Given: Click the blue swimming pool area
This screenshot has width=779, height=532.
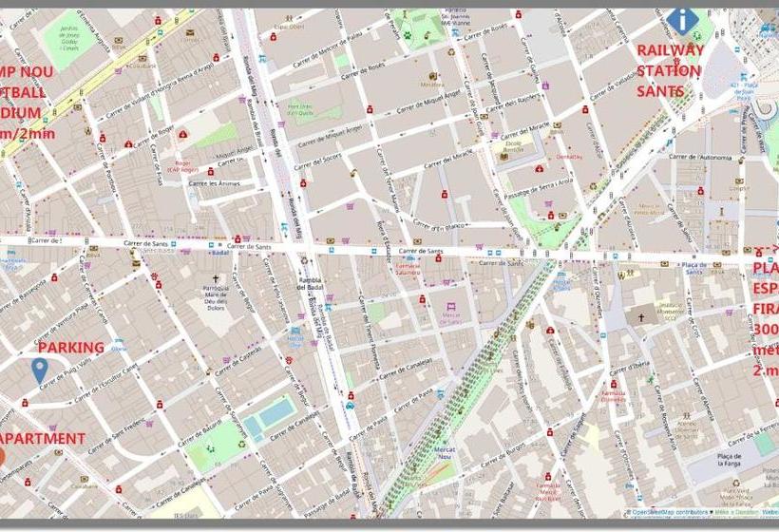Looking at the screenshot, I should (269, 416).
